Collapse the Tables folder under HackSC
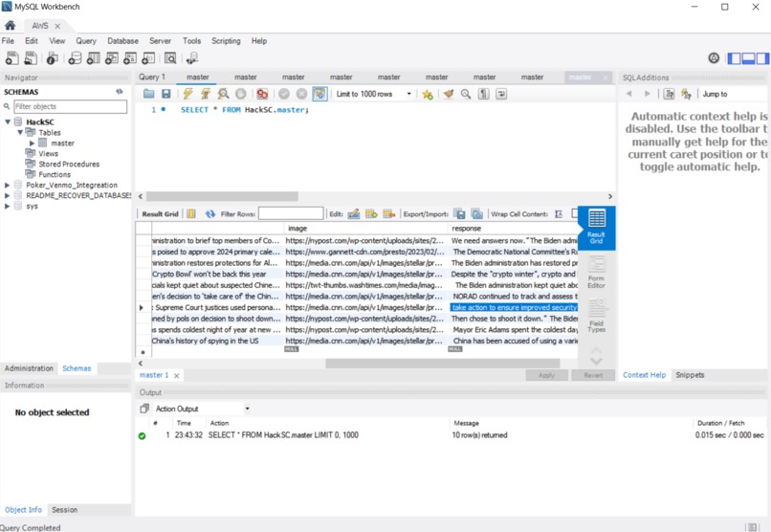Screen dimensions: 771x532 [20, 132]
